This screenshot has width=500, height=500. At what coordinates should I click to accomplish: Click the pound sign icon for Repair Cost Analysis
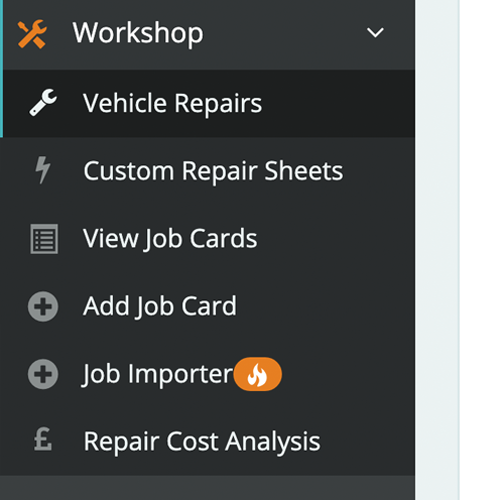click(43, 440)
